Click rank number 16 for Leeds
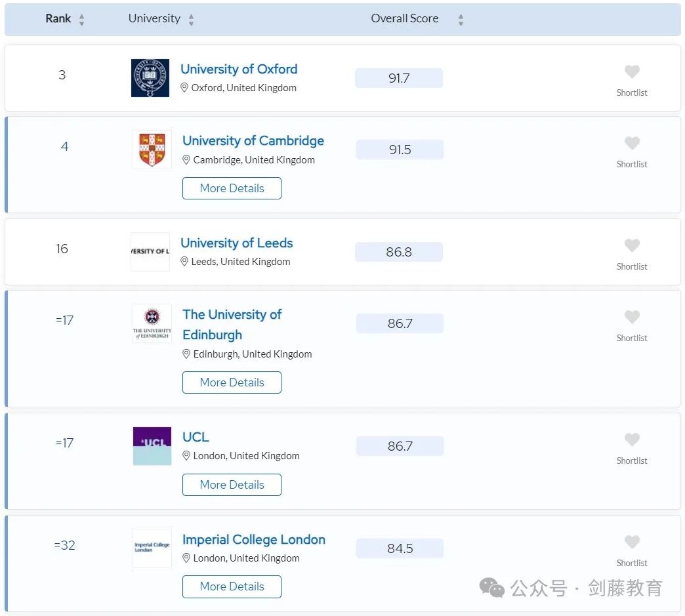Screen dimensions: 685x616 point(62,249)
